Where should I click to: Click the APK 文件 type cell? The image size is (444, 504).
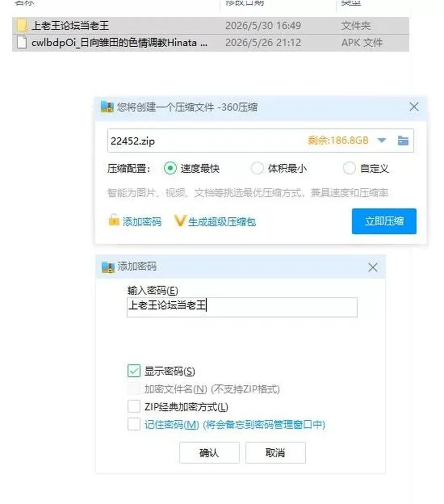[362, 43]
